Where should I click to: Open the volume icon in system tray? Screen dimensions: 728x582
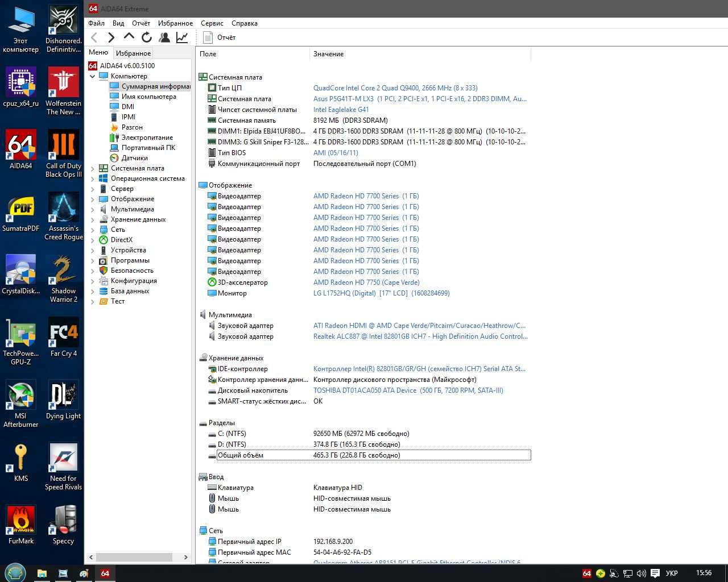click(x=641, y=573)
